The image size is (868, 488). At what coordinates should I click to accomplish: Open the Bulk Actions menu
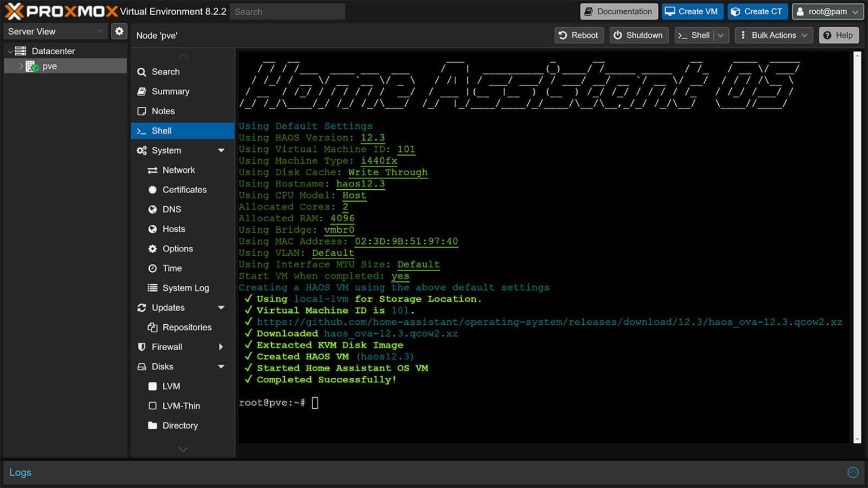pyautogui.click(x=774, y=35)
